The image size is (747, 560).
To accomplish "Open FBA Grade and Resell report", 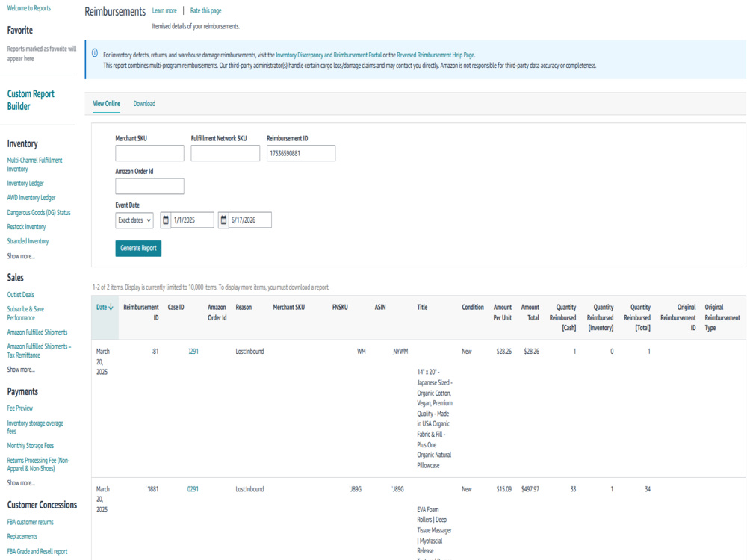I will tap(37, 552).
